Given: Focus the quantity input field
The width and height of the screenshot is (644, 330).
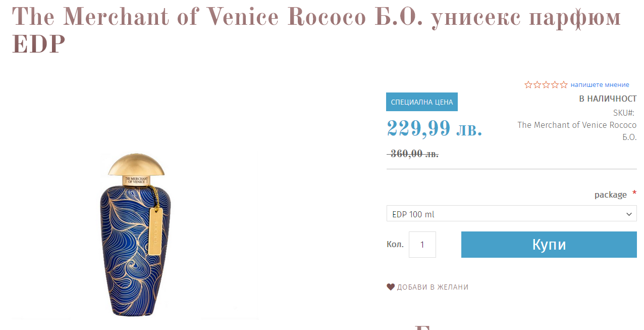Looking at the screenshot, I should coord(422,245).
